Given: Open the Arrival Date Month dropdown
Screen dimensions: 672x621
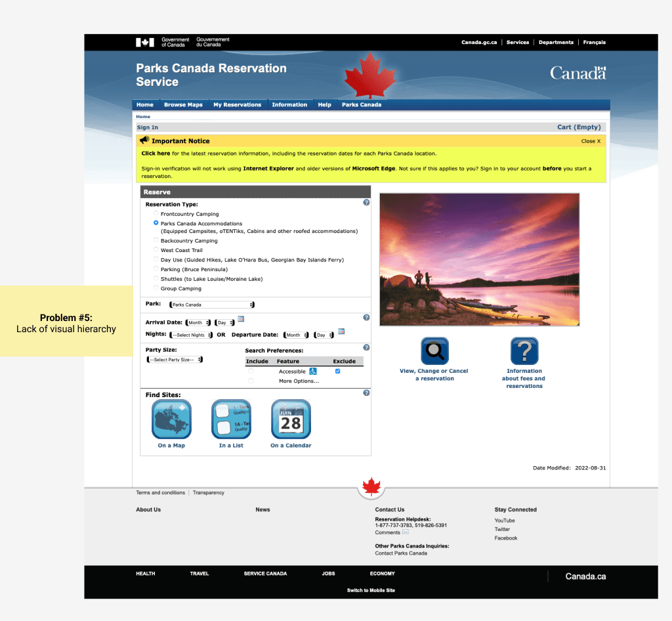Looking at the screenshot, I should click(198, 322).
